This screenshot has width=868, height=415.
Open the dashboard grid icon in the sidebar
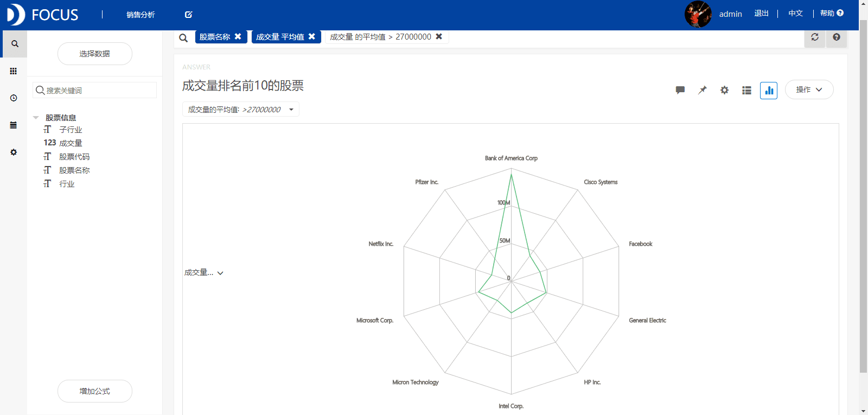(x=14, y=71)
